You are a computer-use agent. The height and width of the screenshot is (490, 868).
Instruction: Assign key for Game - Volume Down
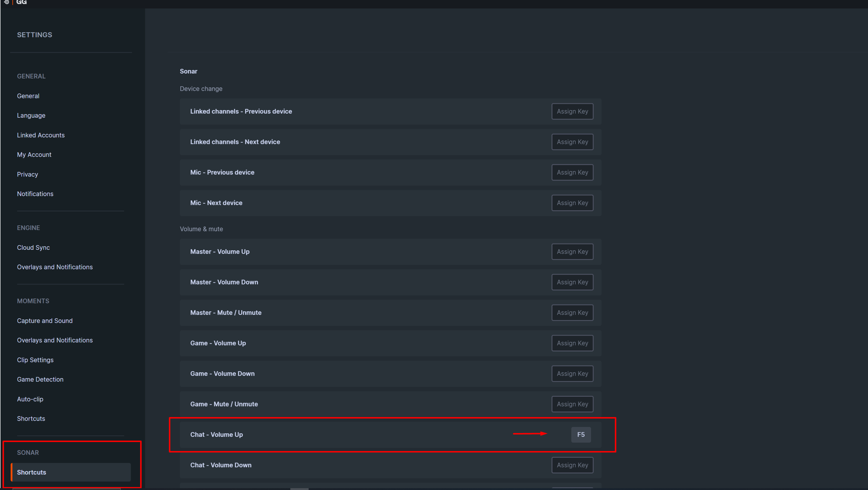pyautogui.click(x=572, y=374)
